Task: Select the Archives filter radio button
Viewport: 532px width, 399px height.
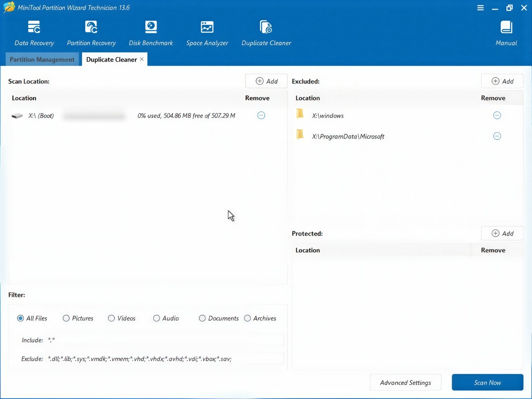Action: click(x=247, y=318)
